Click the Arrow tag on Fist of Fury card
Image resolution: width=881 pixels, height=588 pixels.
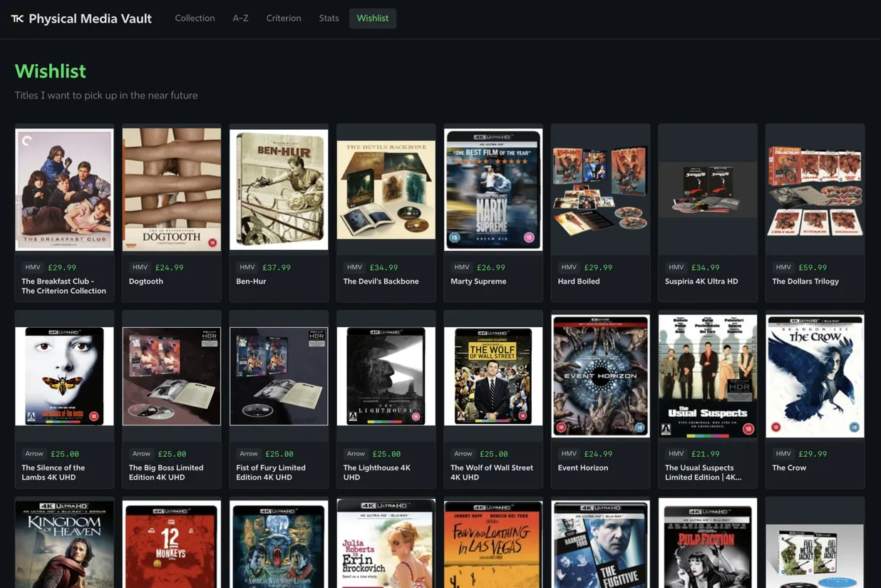[x=248, y=453]
